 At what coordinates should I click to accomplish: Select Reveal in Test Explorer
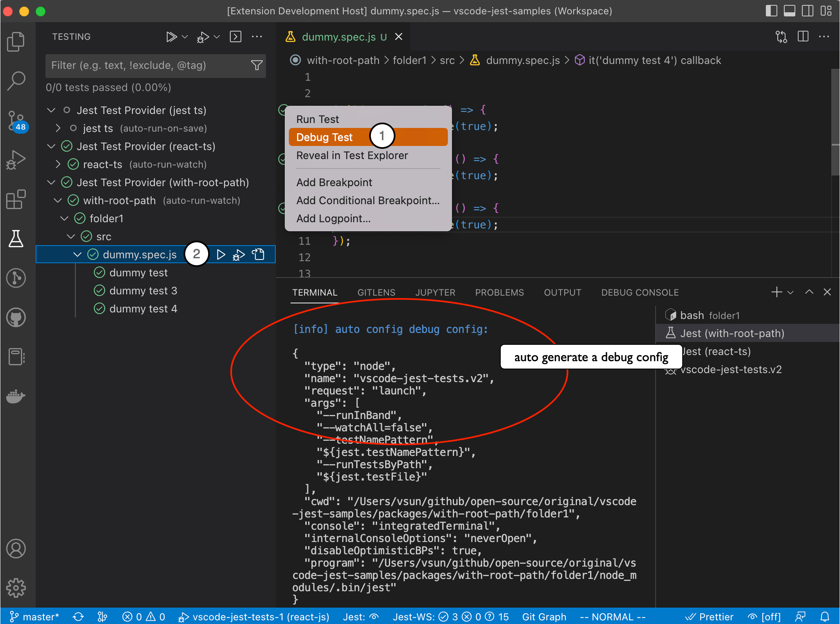point(352,155)
